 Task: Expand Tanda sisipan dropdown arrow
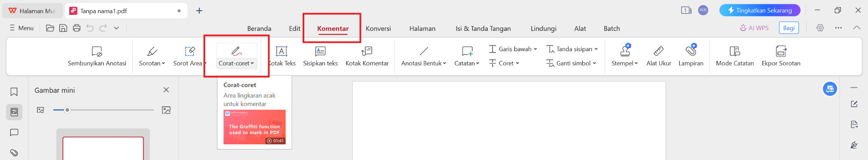pos(596,49)
